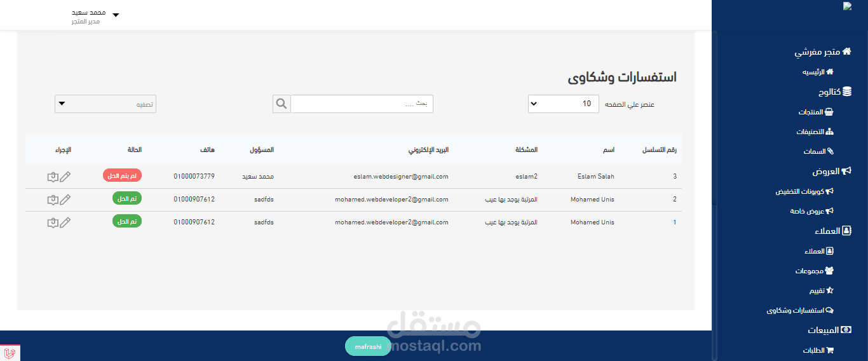Viewport: 868px width, 361px height.
Task: Click the money icon beside المبيعات
Action: point(846,330)
